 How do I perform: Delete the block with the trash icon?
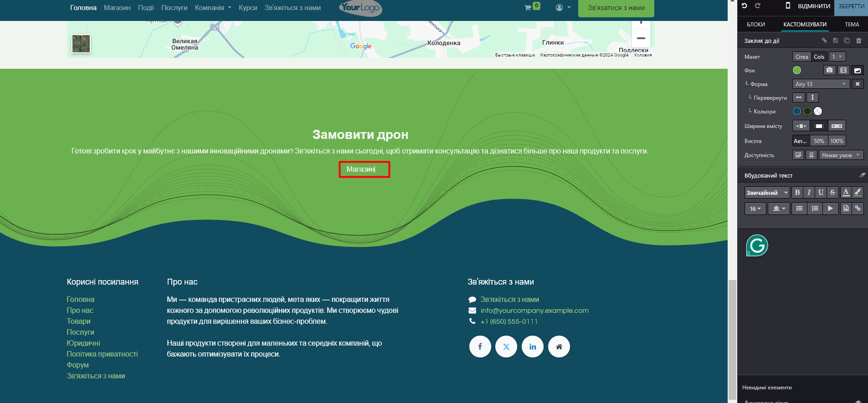(858, 41)
